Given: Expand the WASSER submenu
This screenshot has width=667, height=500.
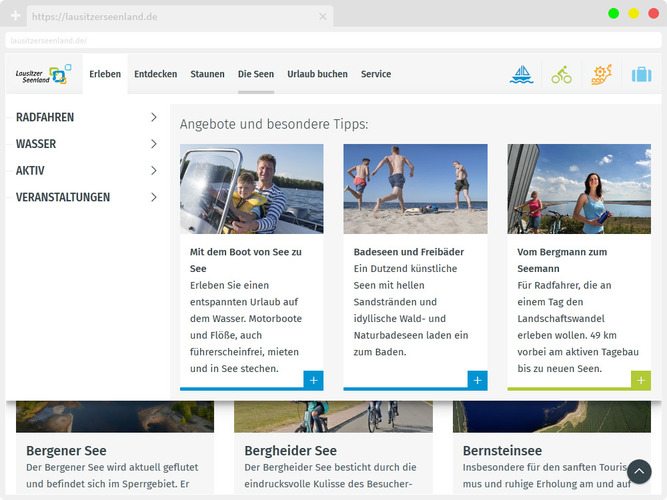Looking at the screenshot, I should [153, 144].
